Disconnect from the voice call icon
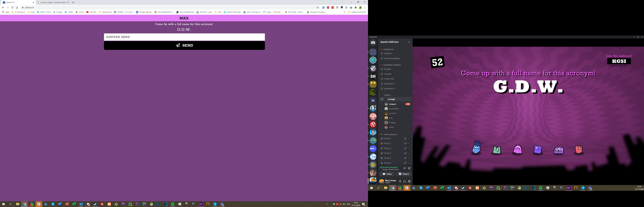Viewport: 644px width, 207px height. [x=409, y=168]
